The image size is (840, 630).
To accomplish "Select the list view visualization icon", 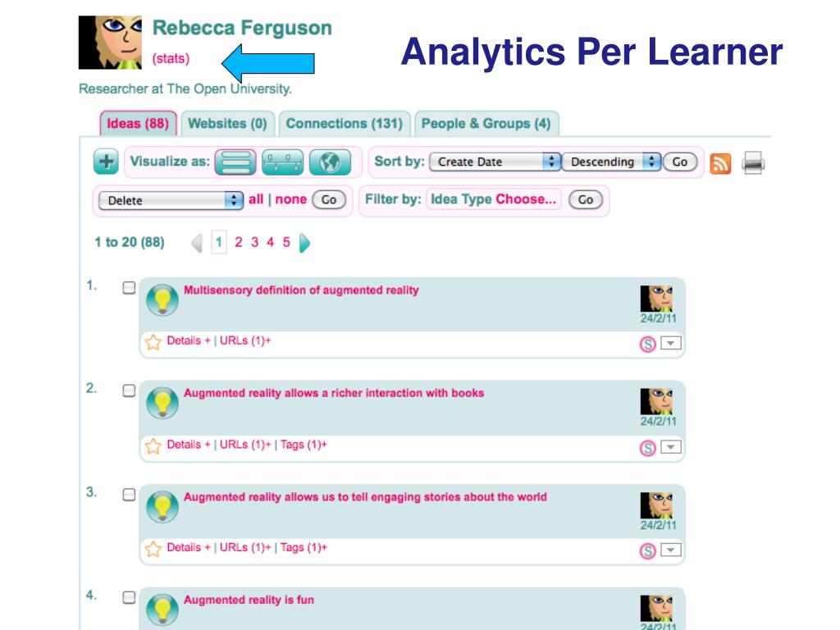I will (x=235, y=162).
